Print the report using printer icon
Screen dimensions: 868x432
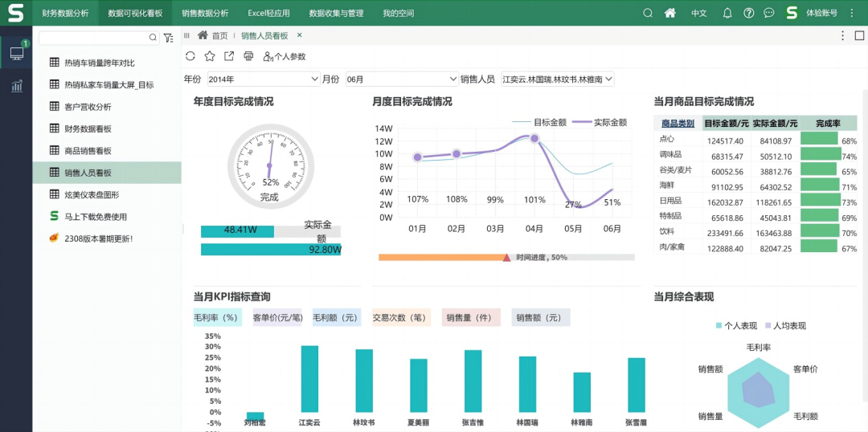pos(248,56)
